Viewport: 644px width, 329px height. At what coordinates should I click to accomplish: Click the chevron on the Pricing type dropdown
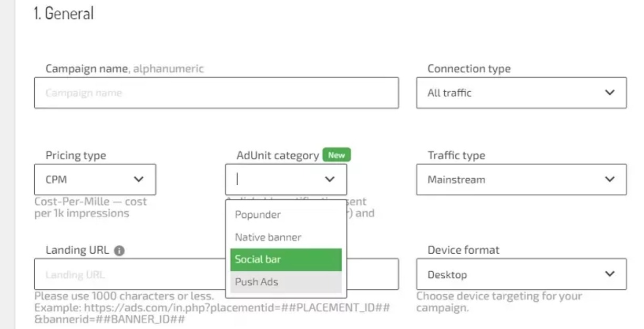pos(140,179)
